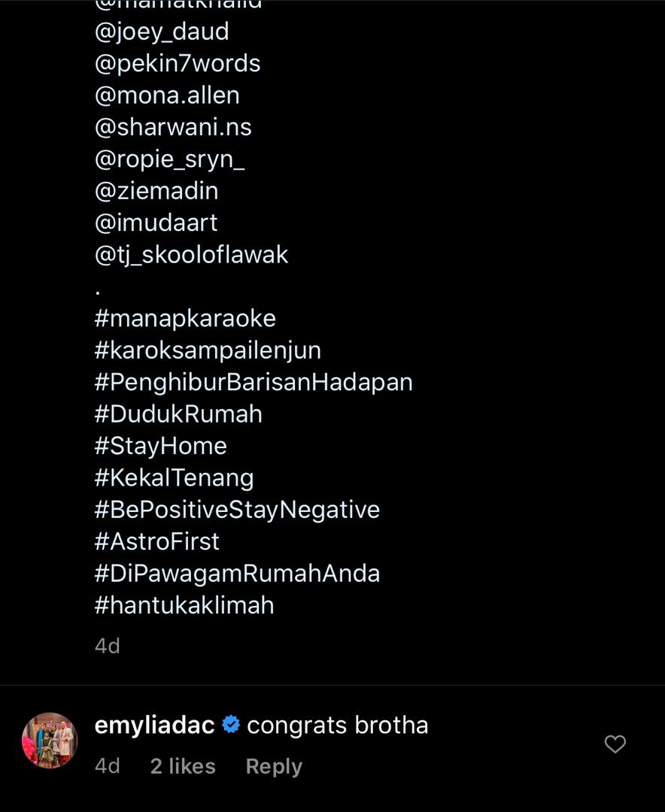
Task: Open the @ziemadin profile mention
Action: [156, 191]
